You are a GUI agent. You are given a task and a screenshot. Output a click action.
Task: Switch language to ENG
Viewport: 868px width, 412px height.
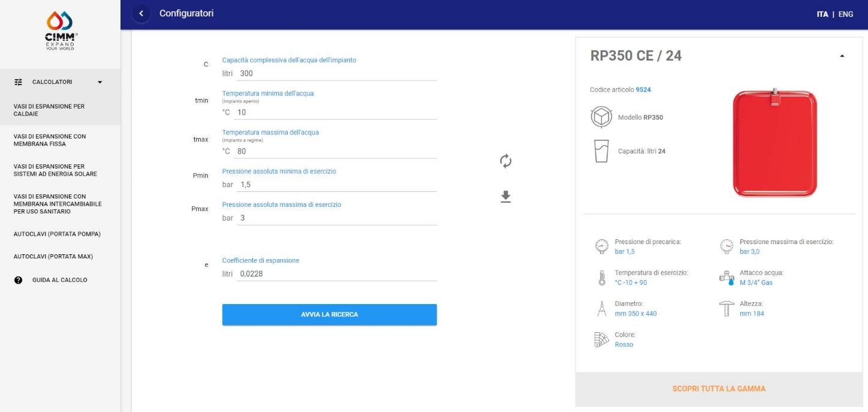846,14
